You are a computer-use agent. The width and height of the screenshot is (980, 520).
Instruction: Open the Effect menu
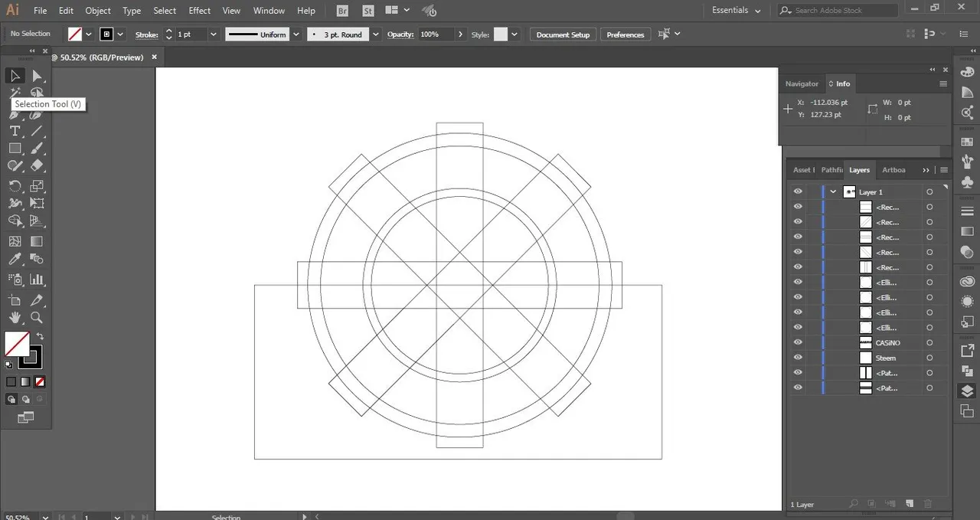(200, 11)
